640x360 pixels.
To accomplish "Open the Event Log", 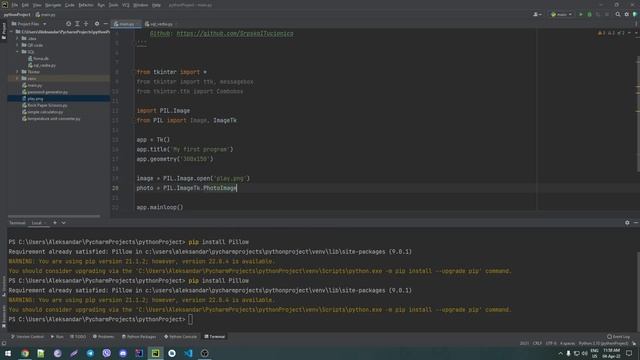I will (618, 337).
